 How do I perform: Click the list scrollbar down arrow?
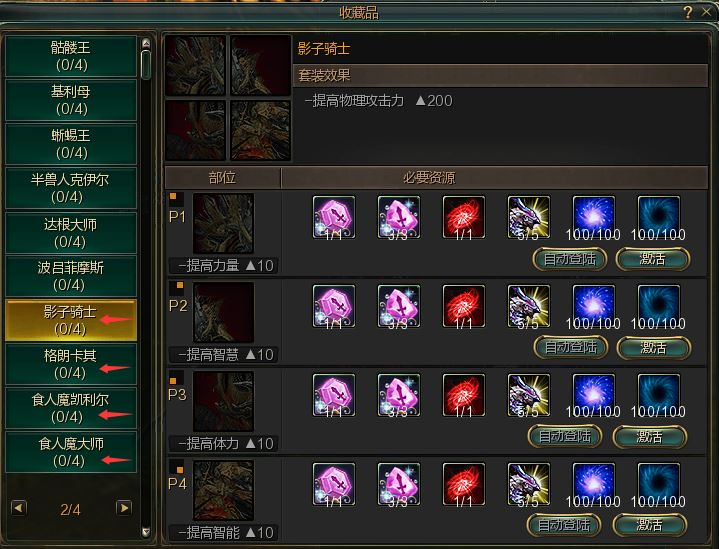(x=146, y=532)
